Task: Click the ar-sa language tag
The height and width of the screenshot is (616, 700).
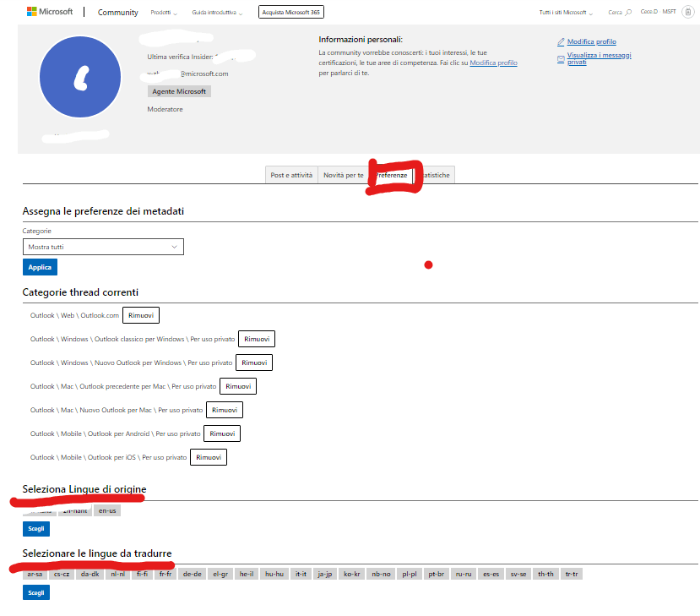Action: (x=35, y=574)
